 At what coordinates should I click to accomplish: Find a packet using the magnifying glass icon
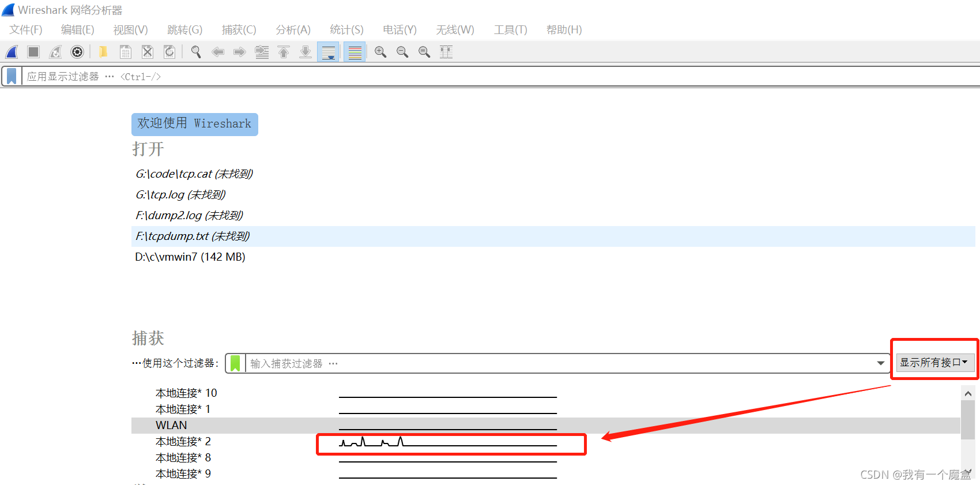(x=196, y=52)
